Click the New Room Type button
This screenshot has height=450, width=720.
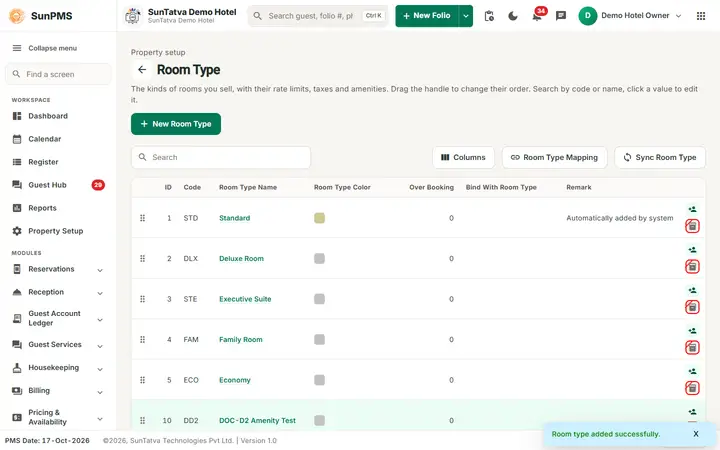(176, 124)
